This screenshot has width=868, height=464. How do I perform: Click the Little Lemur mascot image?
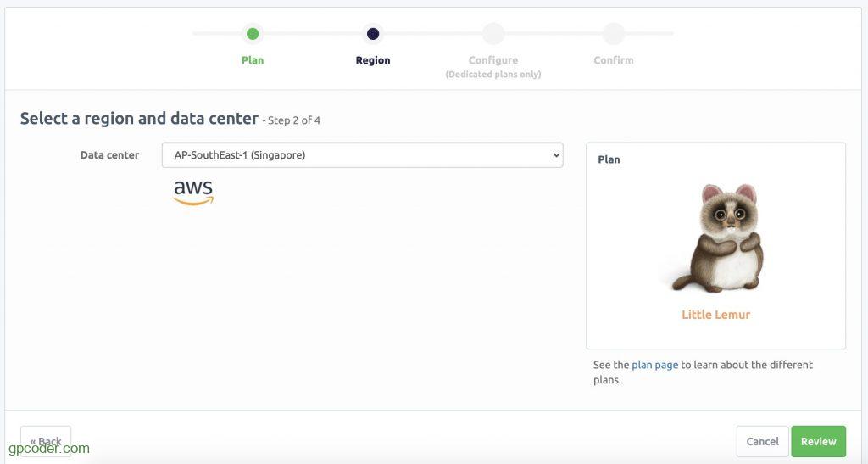716,238
